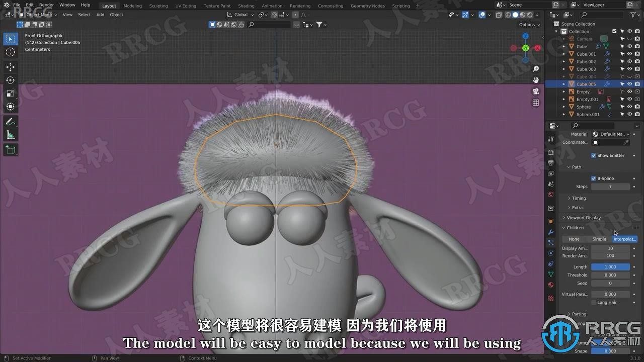
Task: Activate the Scale tool
Action: [x=10, y=94]
